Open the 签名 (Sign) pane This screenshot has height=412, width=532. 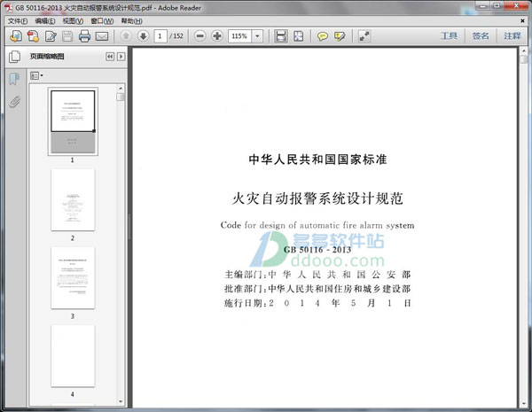click(481, 36)
